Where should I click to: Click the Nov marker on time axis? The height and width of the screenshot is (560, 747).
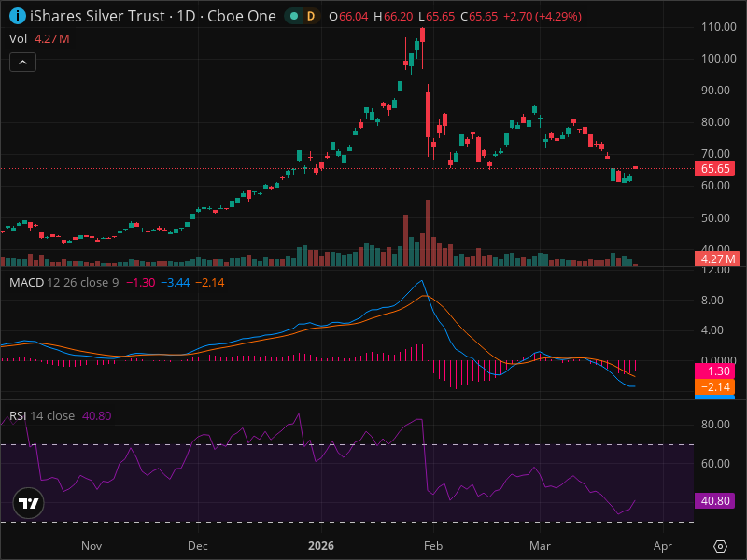point(92,546)
